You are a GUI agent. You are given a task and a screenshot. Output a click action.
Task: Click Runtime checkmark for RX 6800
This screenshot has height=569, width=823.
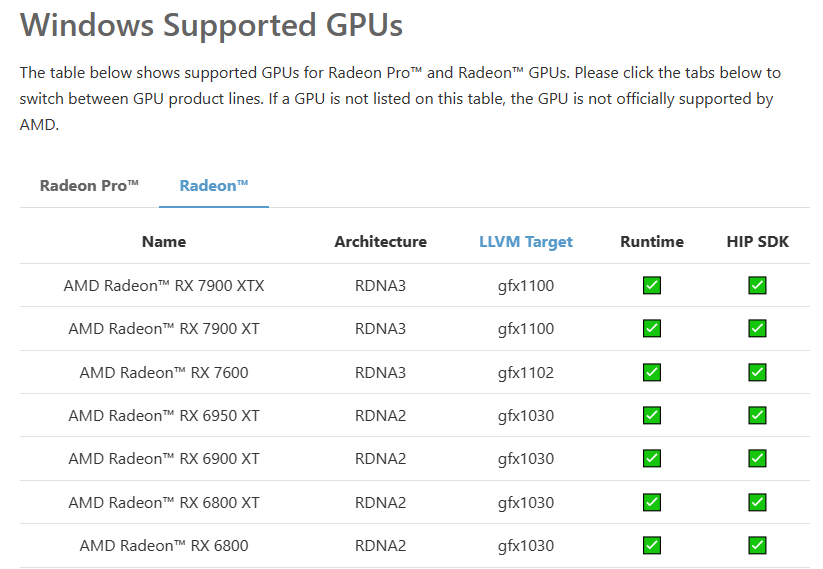(x=652, y=546)
